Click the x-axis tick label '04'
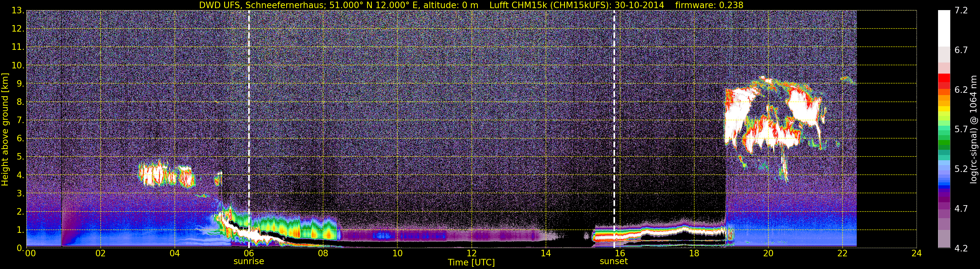 click(175, 253)
